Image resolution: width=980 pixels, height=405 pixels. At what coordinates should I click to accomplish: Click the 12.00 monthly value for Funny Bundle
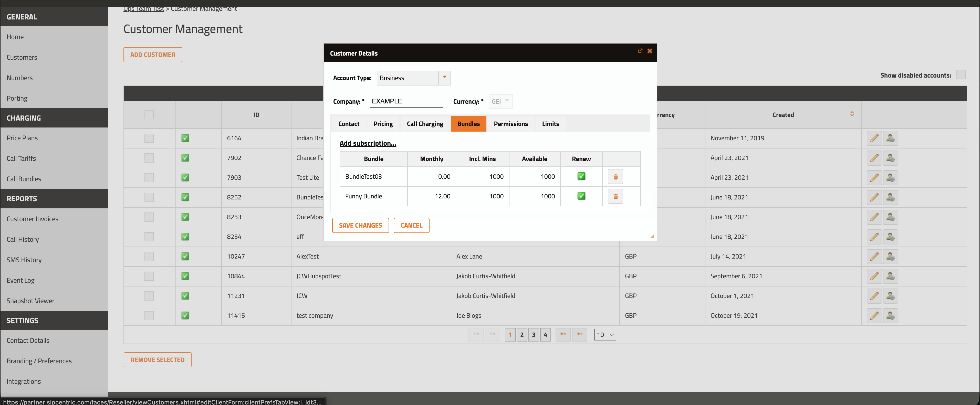442,196
